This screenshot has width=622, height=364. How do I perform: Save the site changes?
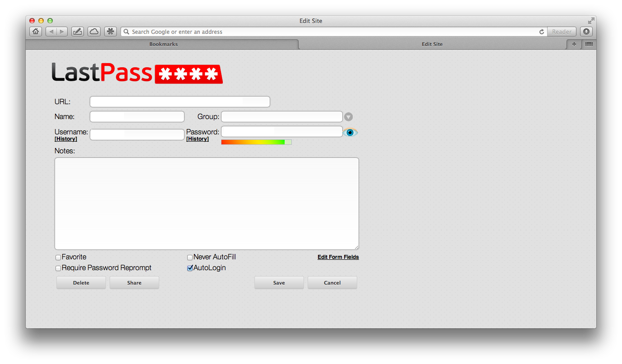coord(279,283)
